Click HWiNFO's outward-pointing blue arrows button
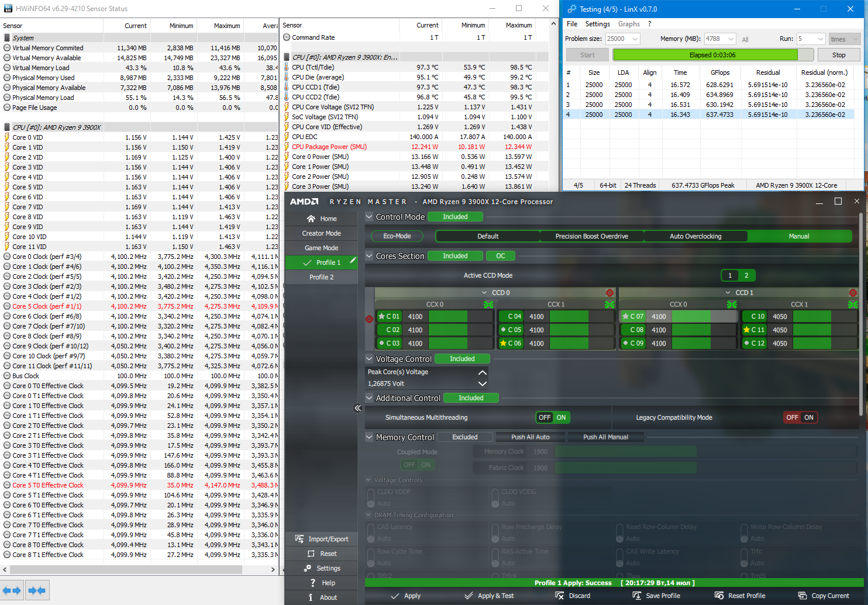The width and height of the screenshot is (868, 605). point(12,590)
